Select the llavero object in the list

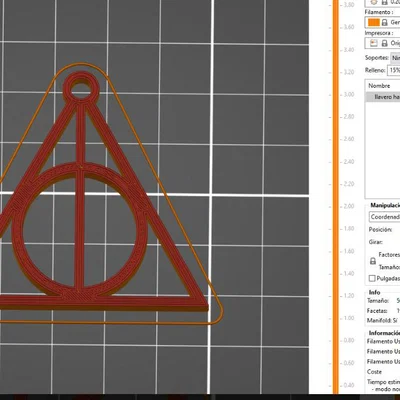[x=383, y=97]
